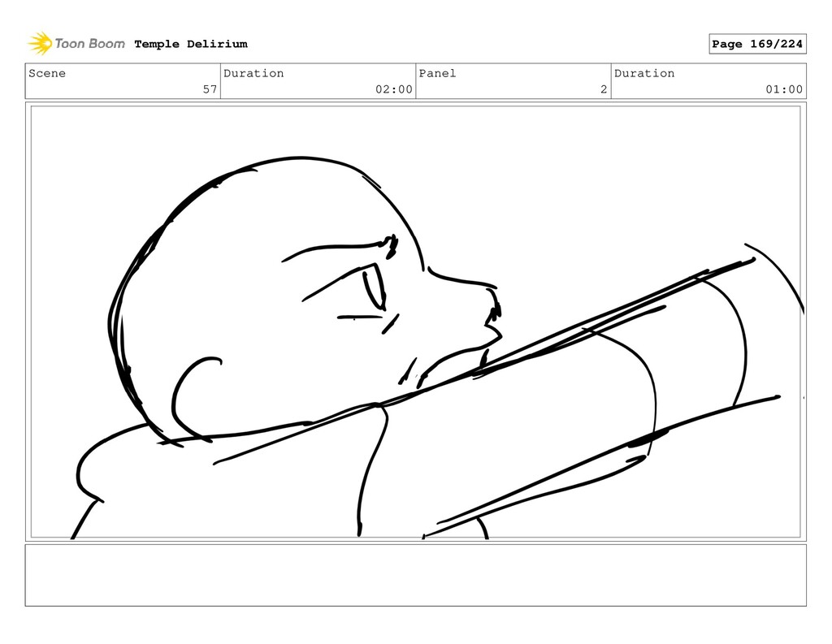Click the panel number '2'

(x=604, y=89)
